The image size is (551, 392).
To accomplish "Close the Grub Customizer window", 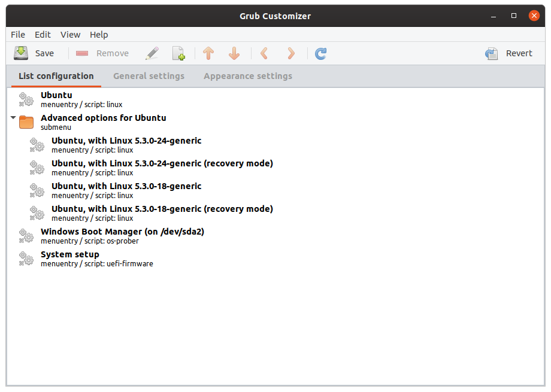I will click(534, 16).
